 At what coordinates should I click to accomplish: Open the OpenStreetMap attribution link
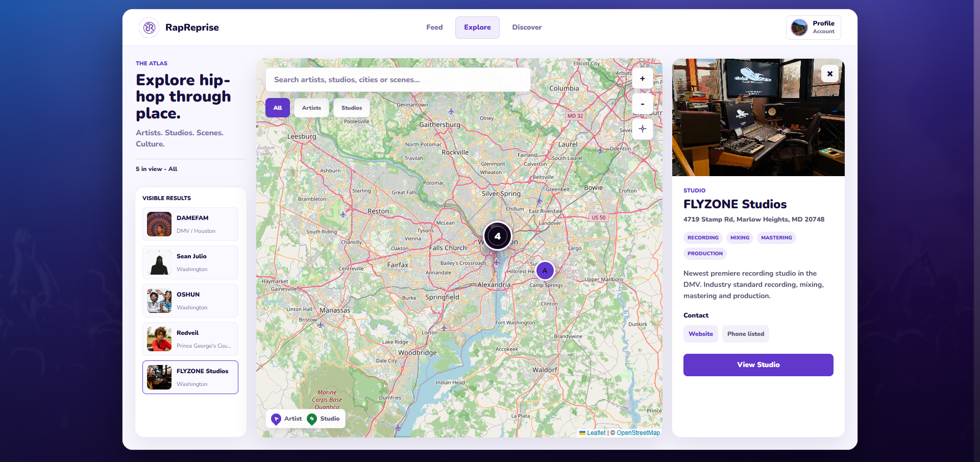[638, 433]
